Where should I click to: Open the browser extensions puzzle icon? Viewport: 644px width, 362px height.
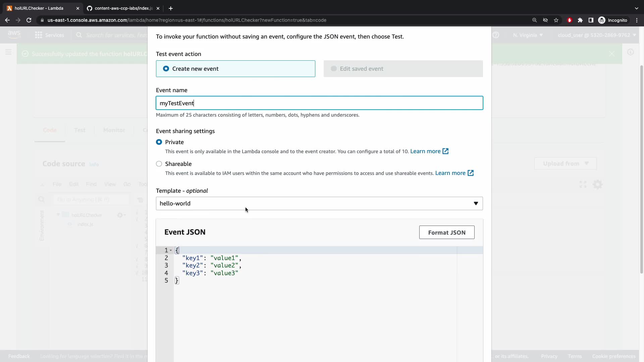coord(580,20)
